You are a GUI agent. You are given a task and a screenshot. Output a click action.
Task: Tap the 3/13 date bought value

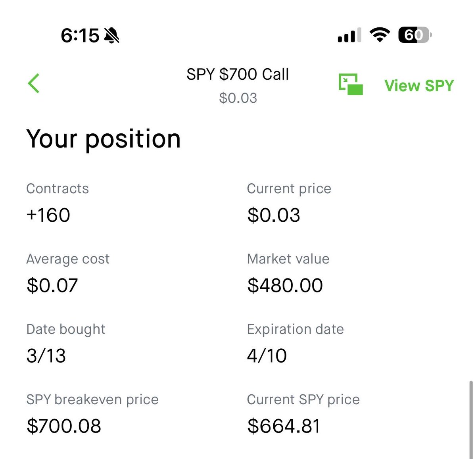[x=46, y=355]
